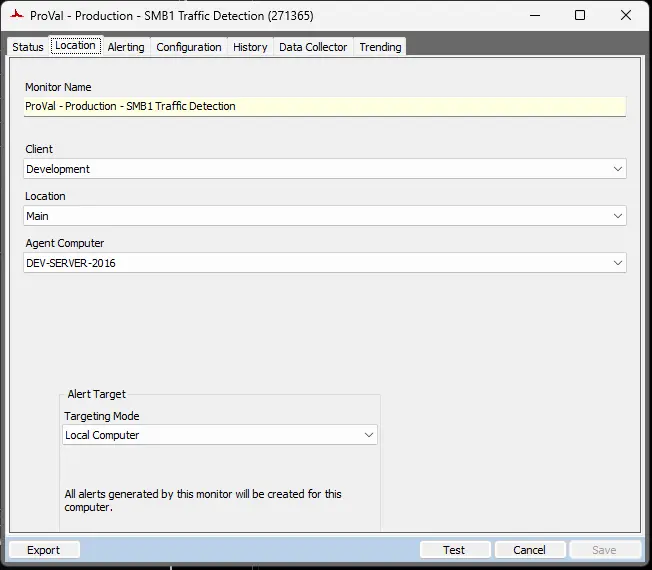Open the Client dropdown showing Development
Screen dimensions: 652x570
(325, 169)
